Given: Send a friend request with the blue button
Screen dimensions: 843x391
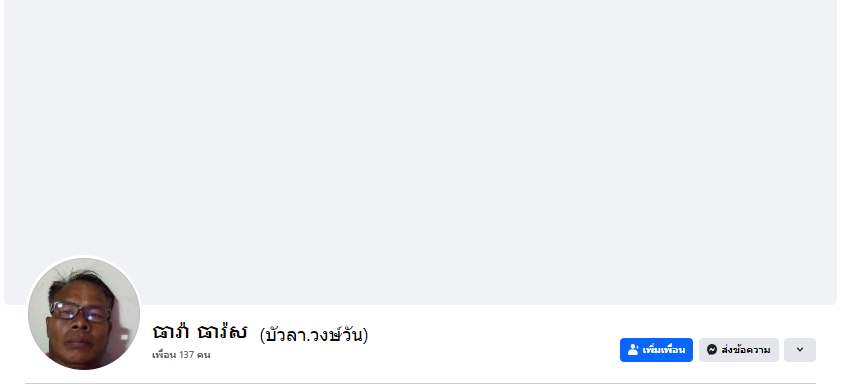Looking at the screenshot, I should (656, 350).
